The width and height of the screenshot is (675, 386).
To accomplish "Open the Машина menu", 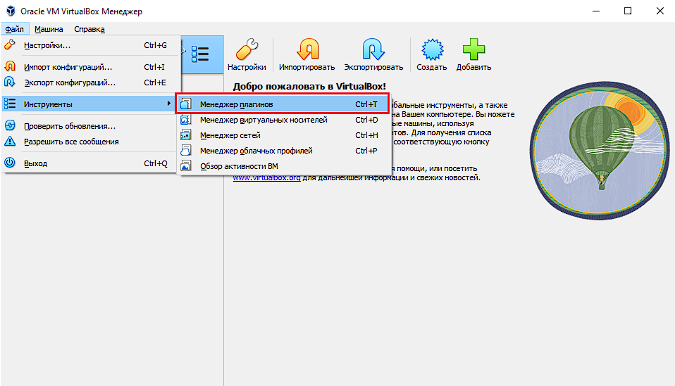I will pyautogui.click(x=49, y=29).
